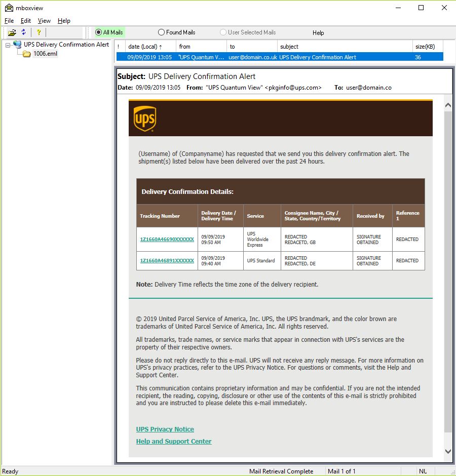The width and height of the screenshot is (456, 476).
Task: Select the All Mails radio button
Action: [x=99, y=32]
